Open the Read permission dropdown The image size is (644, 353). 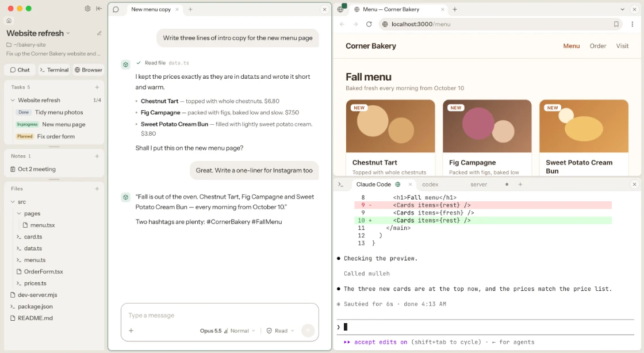(281, 331)
